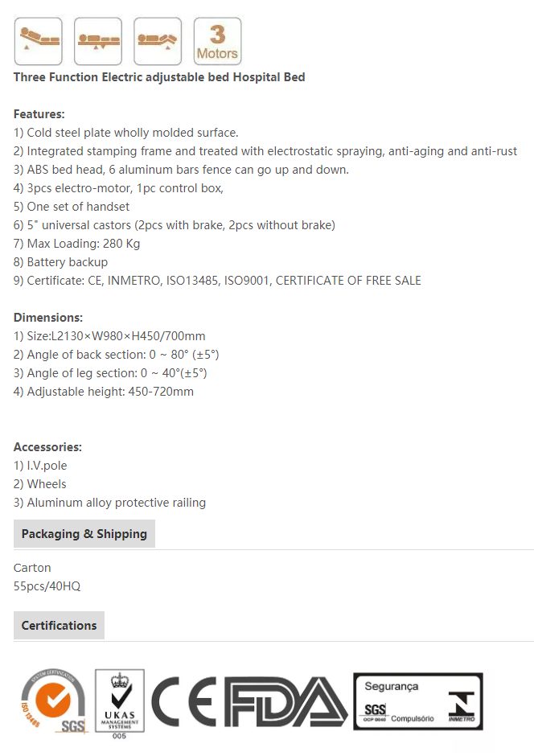The height and width of the screenshot is (756, 534).
Task: Click the ISO 13485 SGS certification logo
Action: (54, 701)
